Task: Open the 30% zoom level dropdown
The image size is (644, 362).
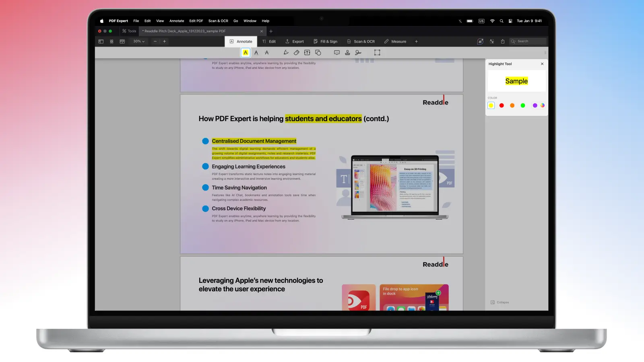Action: click(x=139, y=41)
